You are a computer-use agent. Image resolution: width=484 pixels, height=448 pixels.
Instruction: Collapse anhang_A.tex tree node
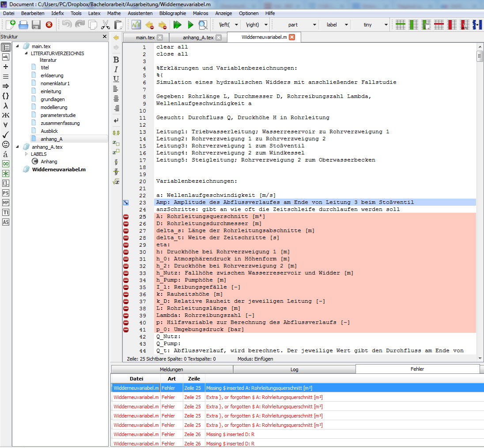click(17, 147)
